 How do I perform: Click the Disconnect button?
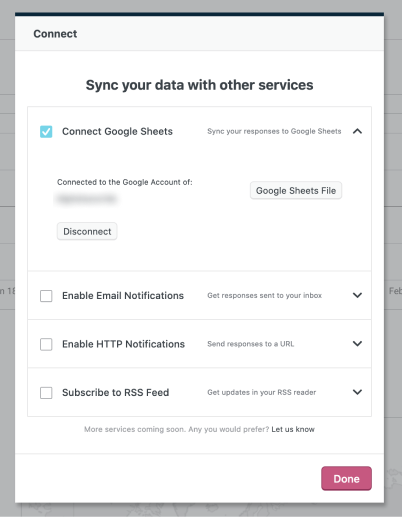(87, 231)
